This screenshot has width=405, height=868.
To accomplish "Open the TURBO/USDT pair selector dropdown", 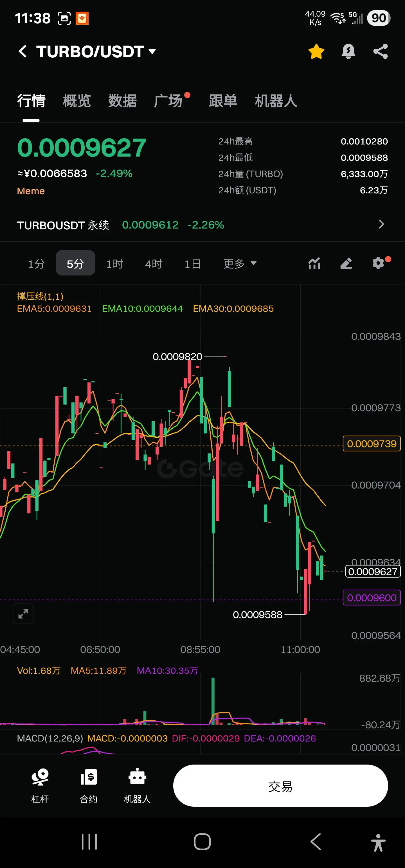I will click(96, 51).
